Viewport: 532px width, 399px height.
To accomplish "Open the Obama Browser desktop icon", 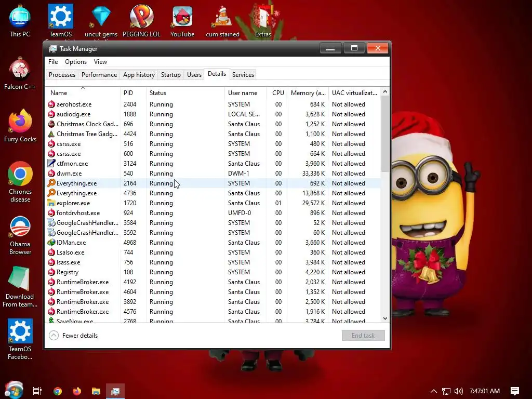I will [20, 235].
